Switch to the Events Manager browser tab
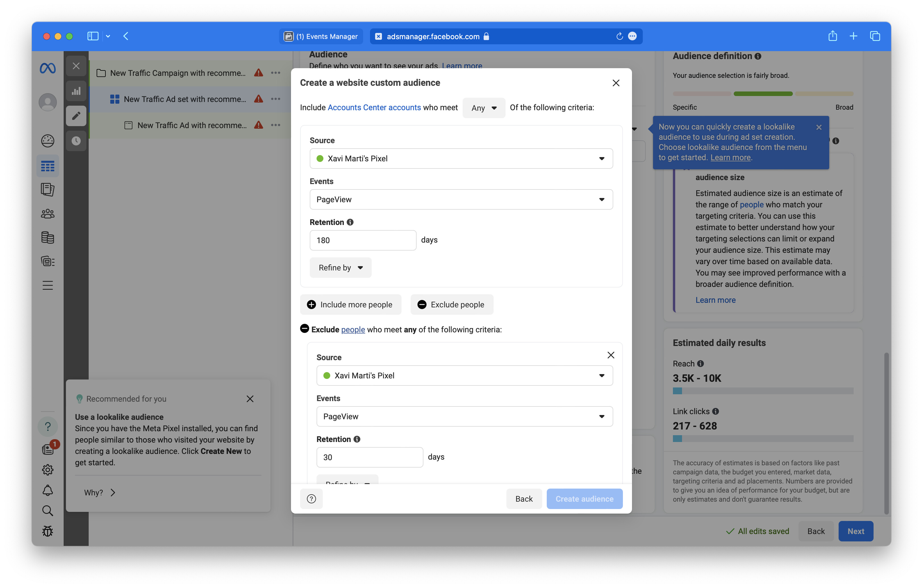 [x=321, y=36]
